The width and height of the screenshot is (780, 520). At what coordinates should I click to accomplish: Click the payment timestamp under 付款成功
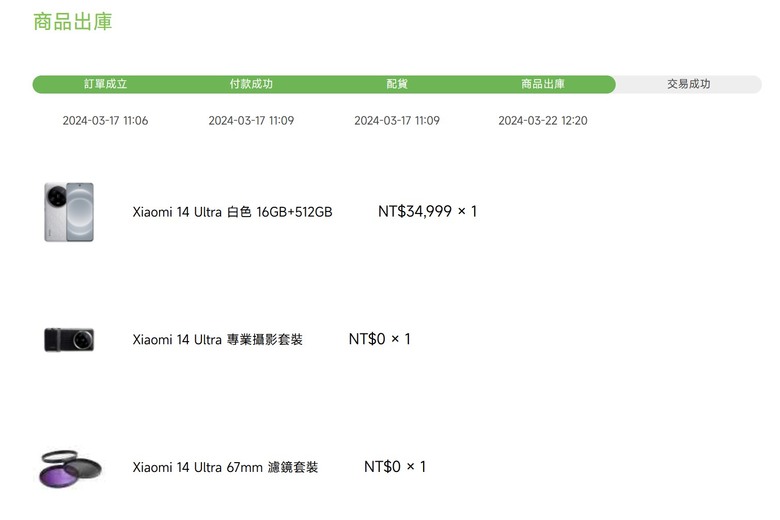tap(251, 120)
